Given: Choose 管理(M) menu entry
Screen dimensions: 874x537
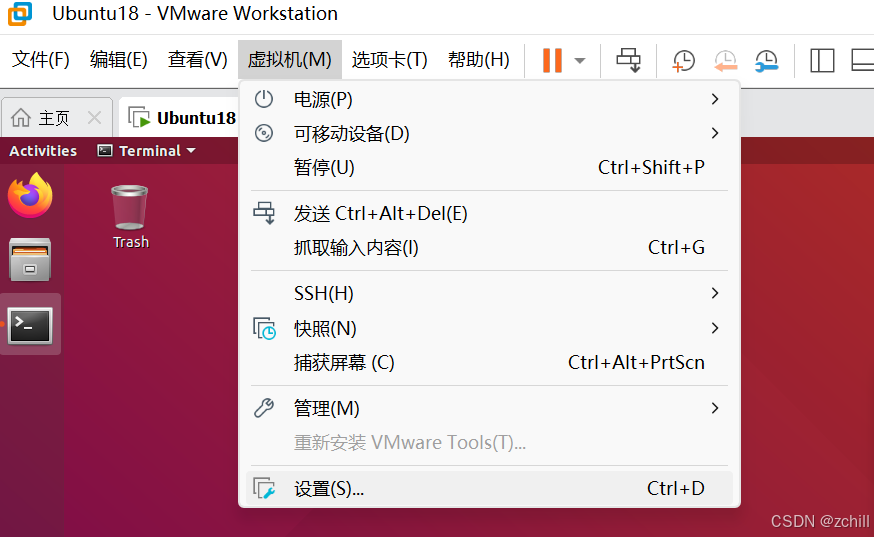Looking at the screenshot, I should [489, 409].
